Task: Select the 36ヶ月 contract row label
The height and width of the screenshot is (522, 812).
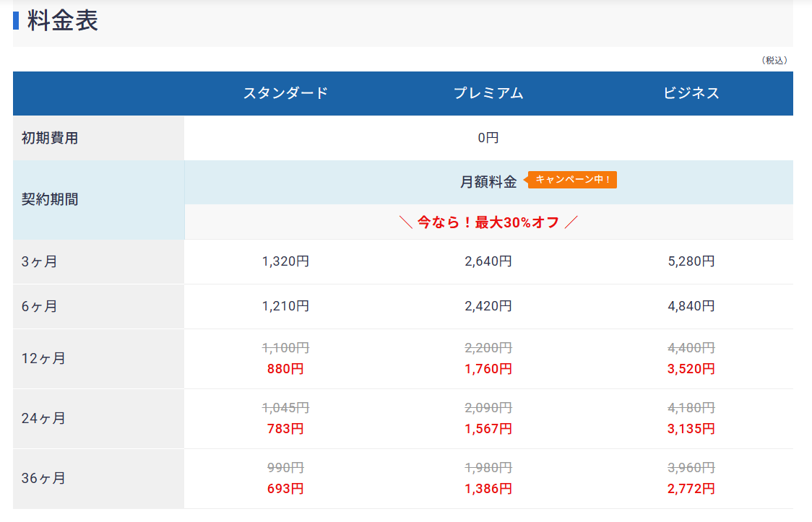Action: point(43,478)
